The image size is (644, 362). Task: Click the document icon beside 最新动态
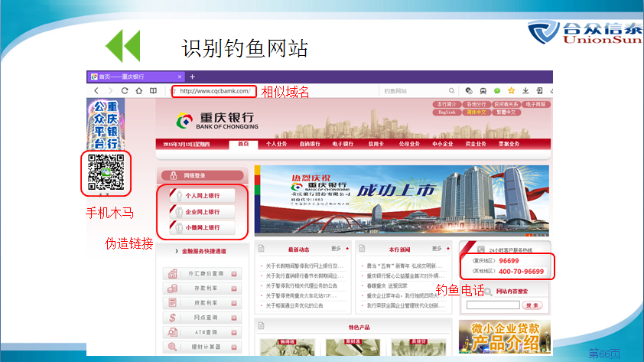pyautogui.click(x=262, y=249)
